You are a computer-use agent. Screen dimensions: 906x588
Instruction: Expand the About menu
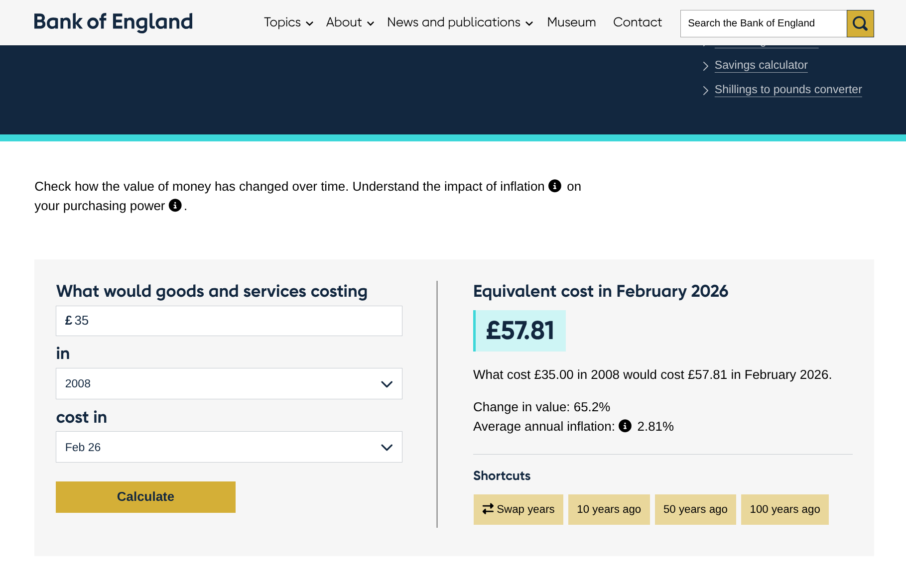pyautogui.click(x=350, y=22)
